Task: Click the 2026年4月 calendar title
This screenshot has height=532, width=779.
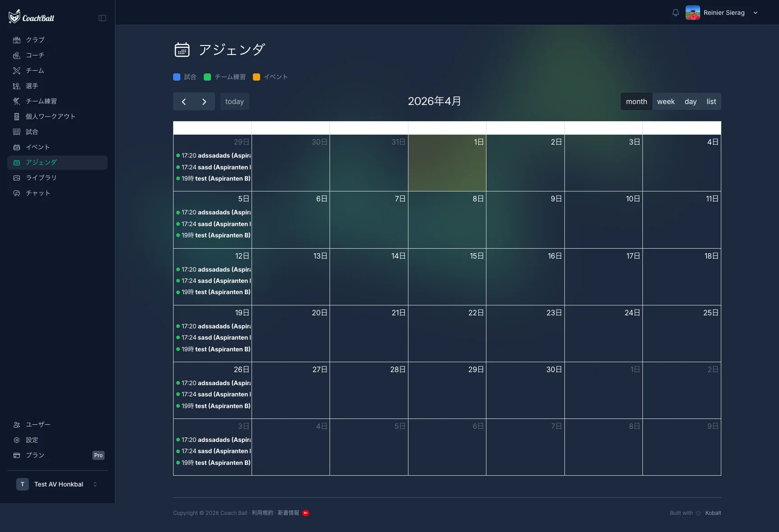Action: tap(435, 101)
